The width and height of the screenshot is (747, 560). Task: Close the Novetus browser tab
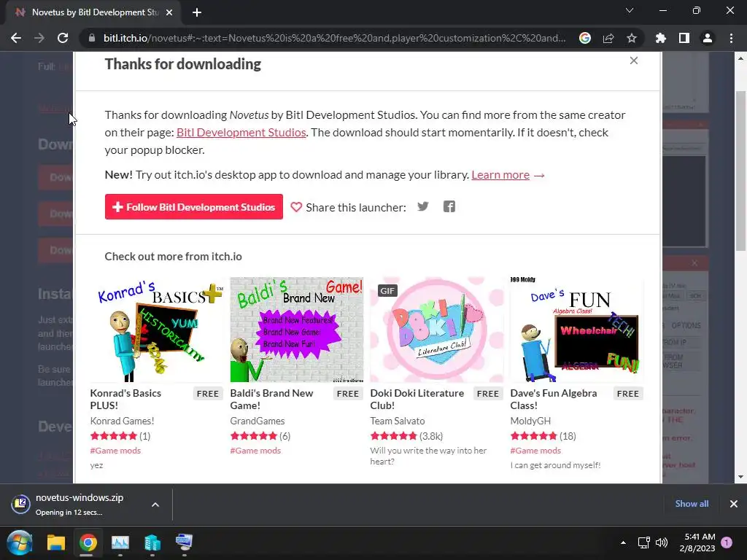point(169,12)
